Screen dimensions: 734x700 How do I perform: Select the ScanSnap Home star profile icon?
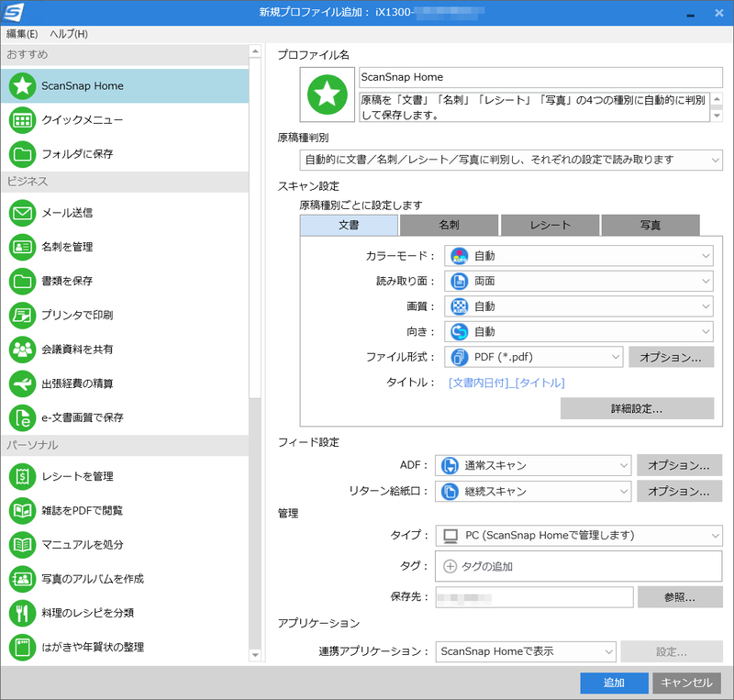click(22, 86)
